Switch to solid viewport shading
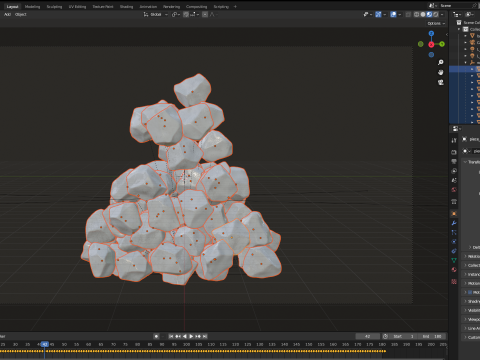The height and width of the screenshot is (360, 480). click(423, 14)
